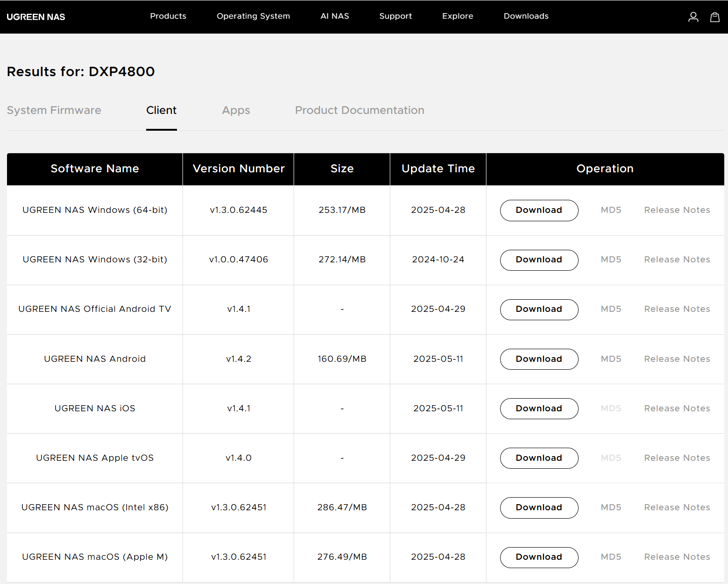Click size value 272.14/MB
This screenshot has width=728, height=584.
point(342,260)
